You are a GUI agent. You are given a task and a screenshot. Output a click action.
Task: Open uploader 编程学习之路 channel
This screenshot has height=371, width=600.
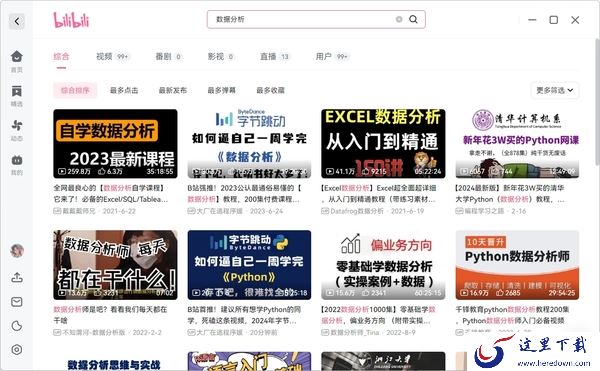point(484,211)
